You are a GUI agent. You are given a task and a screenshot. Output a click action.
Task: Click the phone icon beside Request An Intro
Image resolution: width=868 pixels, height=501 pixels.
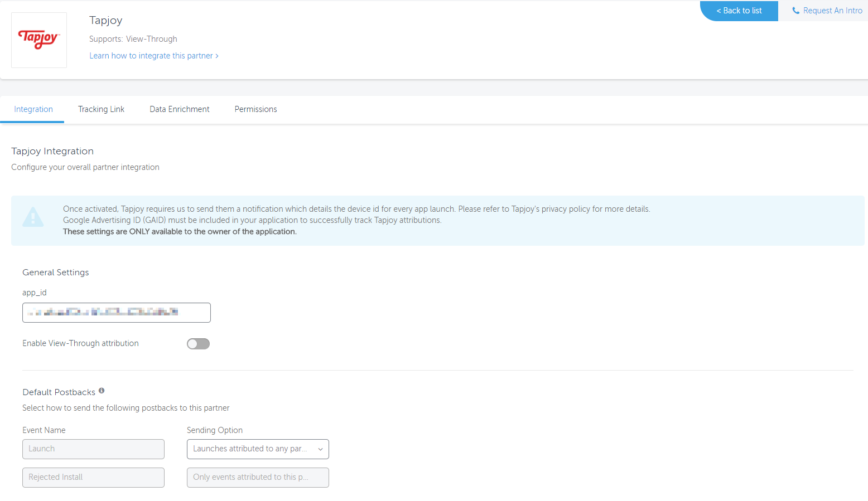pos(796,11)
